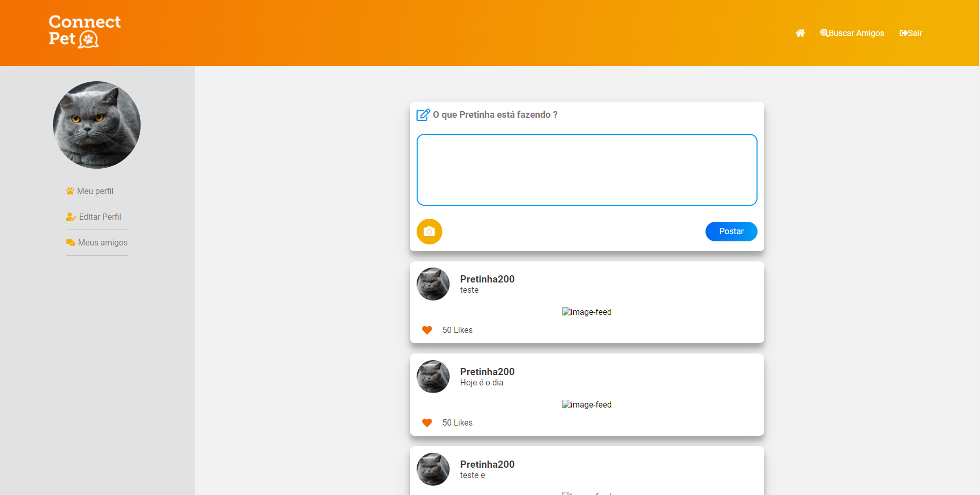Click the paw icon beside Meu perfil
Image resolution: width=980 pixels, height=495 pixels.
coord(70,190)
